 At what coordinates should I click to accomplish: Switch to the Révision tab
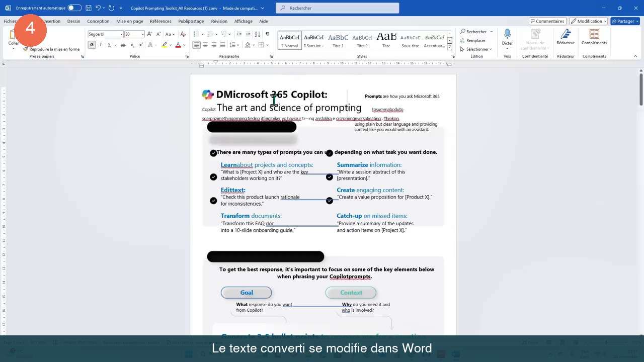click(x=219, y=21)
